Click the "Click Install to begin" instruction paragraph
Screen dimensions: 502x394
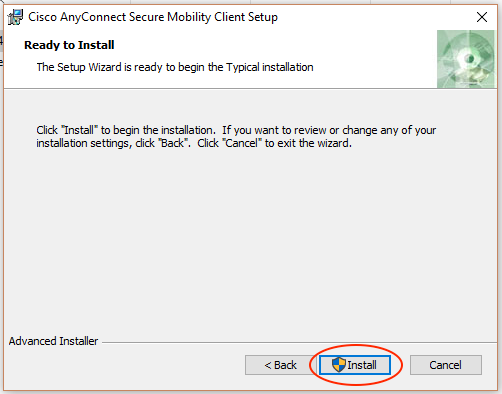pyautogui.click(x=236, y=137)
